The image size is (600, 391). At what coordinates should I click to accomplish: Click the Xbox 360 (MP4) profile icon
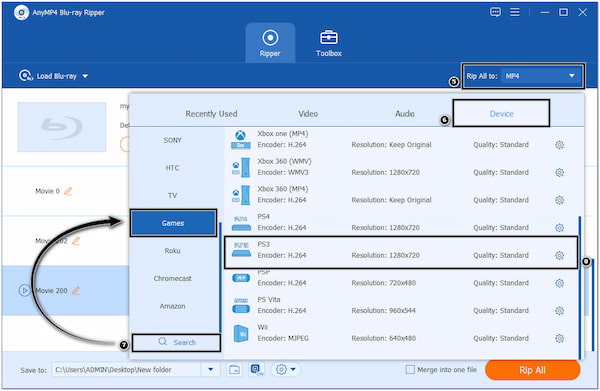(x=241, y=195)
